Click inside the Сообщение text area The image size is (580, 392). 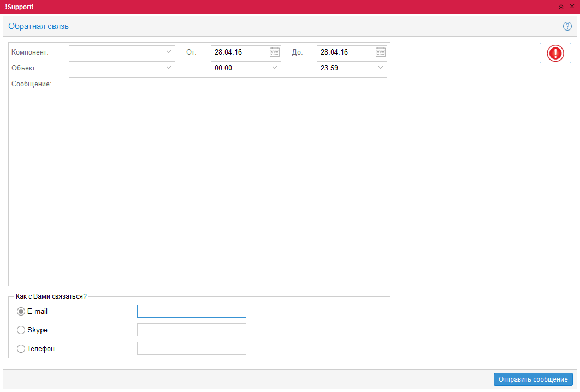click(x=228, y=178)
